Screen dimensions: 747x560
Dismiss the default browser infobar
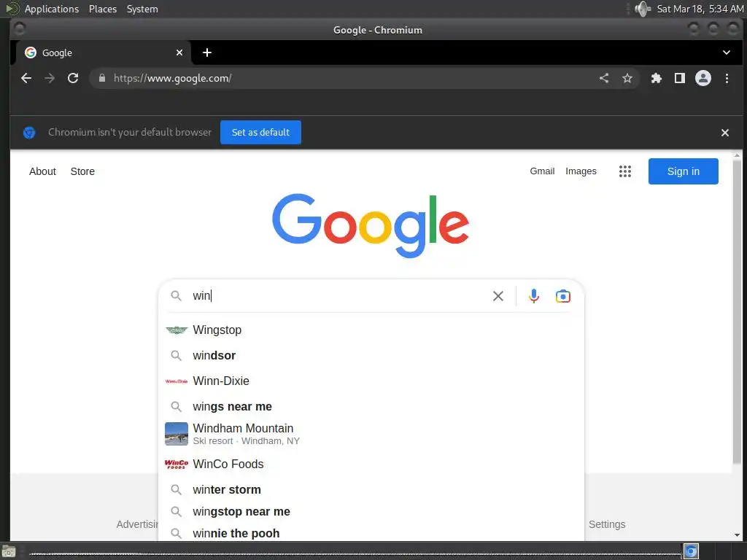pyautogui.click(x=724, y=133)
